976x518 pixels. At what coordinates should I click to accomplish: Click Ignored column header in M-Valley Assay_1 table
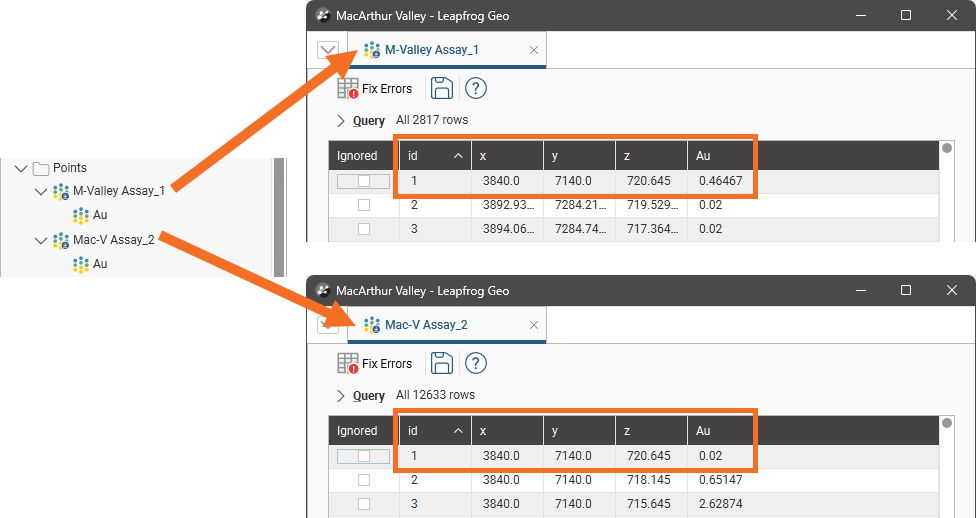(364, 156)
